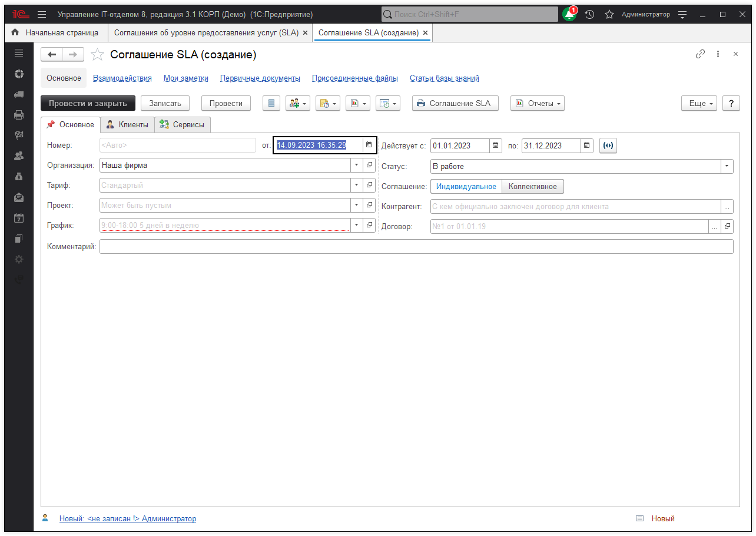Screen dimensions: 756x536
Task: Click the printer icon in left sidebar
Action: click(19, 115)
